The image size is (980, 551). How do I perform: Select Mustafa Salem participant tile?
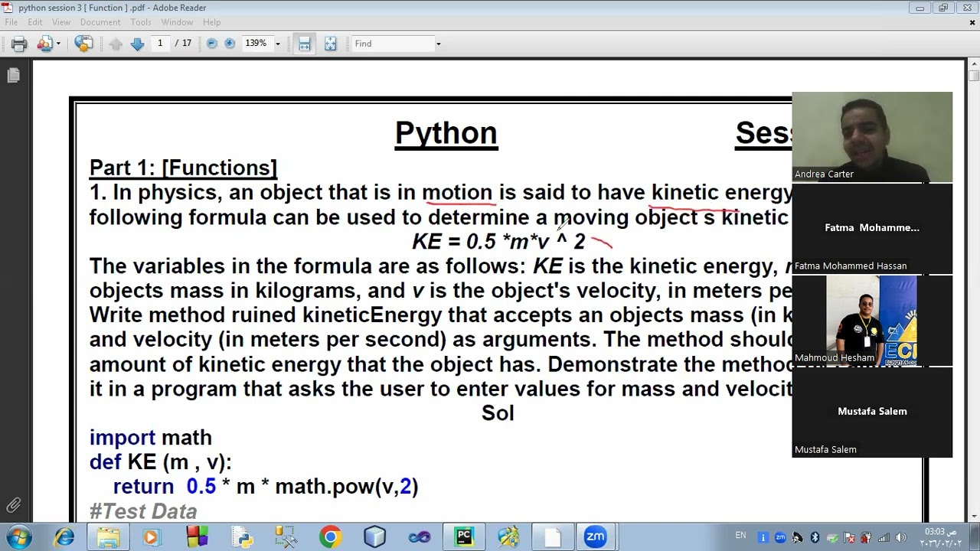click(872, 412)
